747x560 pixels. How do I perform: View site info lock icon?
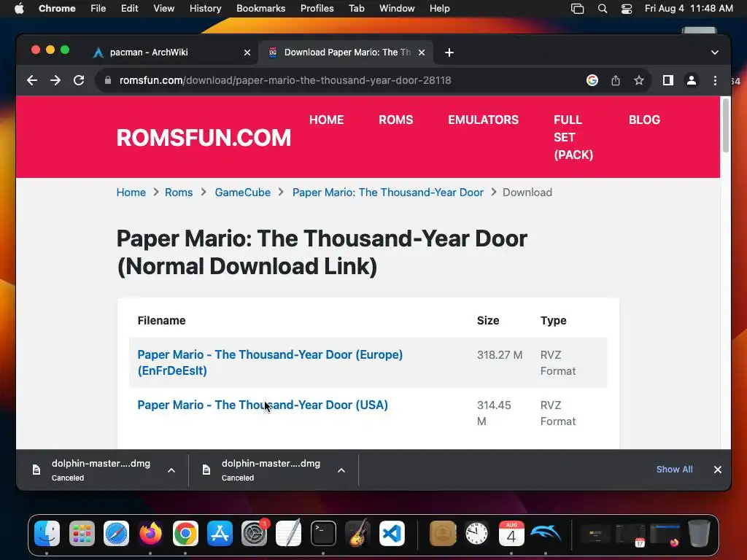pyautogui.click(x=108, y=80)
